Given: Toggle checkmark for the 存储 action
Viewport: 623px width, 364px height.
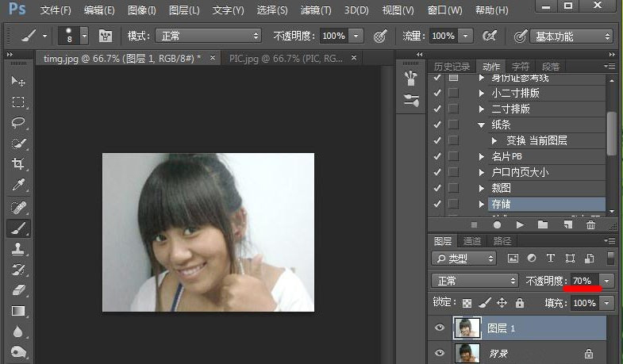Looking at the screenshot, I should click(x=437, y=204).
